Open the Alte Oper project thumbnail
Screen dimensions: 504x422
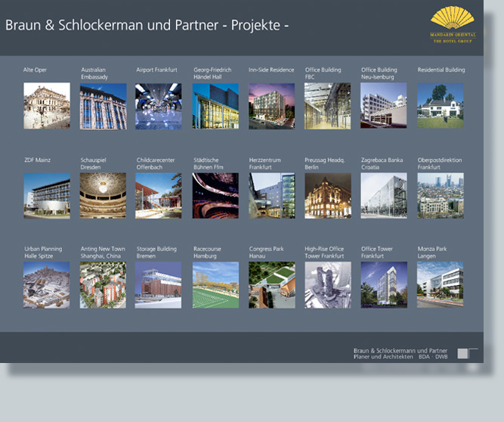tap(47, 106)
